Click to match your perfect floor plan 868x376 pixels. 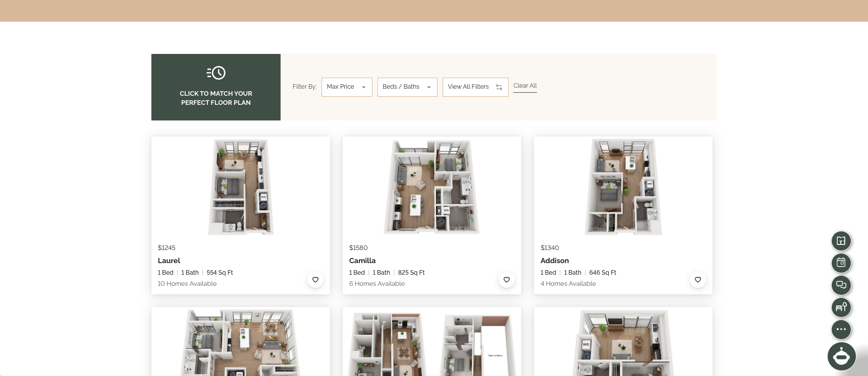coord(216,87)
